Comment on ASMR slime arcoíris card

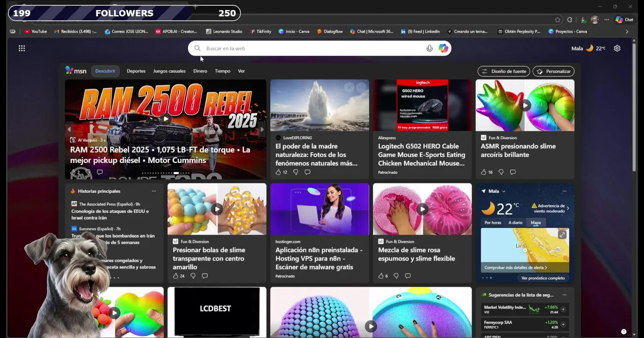click(x=512, y=172)
